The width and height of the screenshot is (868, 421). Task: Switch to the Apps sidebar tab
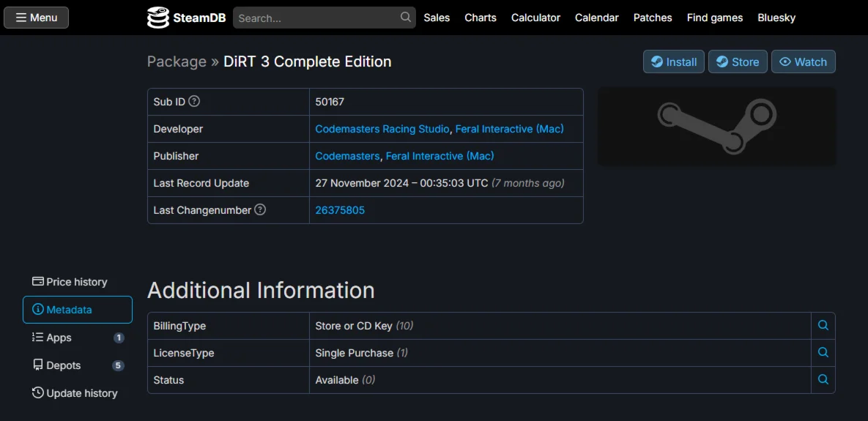point(78,338)
